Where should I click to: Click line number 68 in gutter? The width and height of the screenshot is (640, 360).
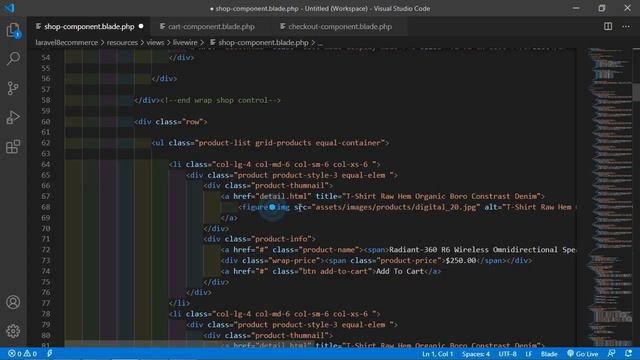(45, 207)
